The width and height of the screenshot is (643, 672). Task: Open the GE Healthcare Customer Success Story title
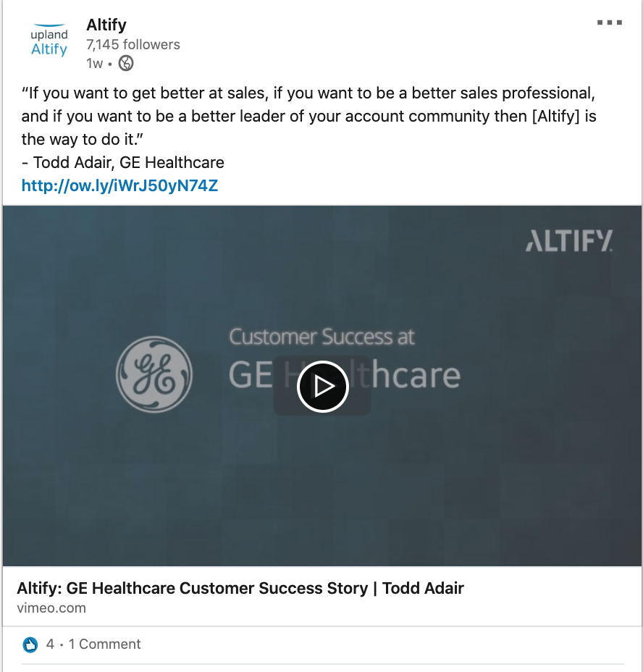(x=240, y=588)
